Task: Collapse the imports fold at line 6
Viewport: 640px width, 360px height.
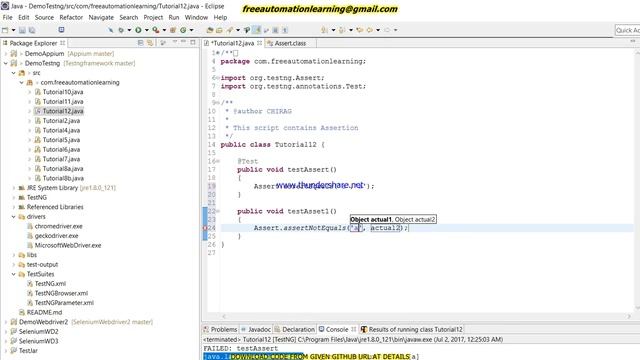Action: coord(217,78)
